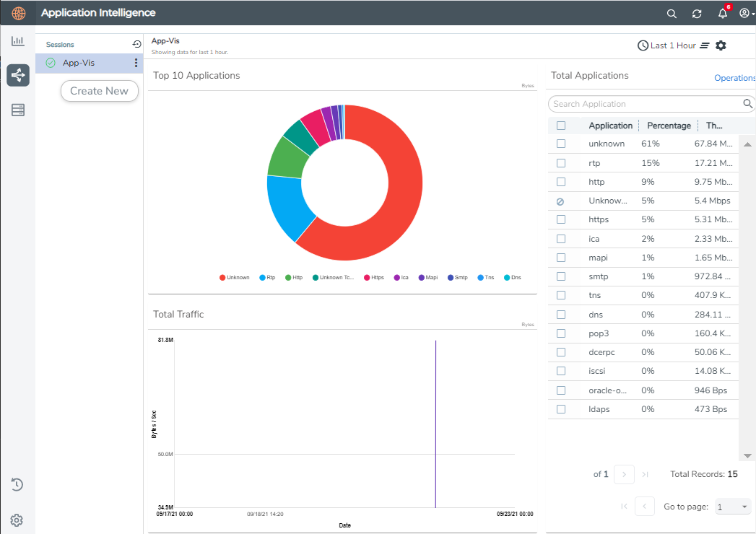The image size is (756, 534).
Task: Sort by Th... throughput column header
Action: 714,126
